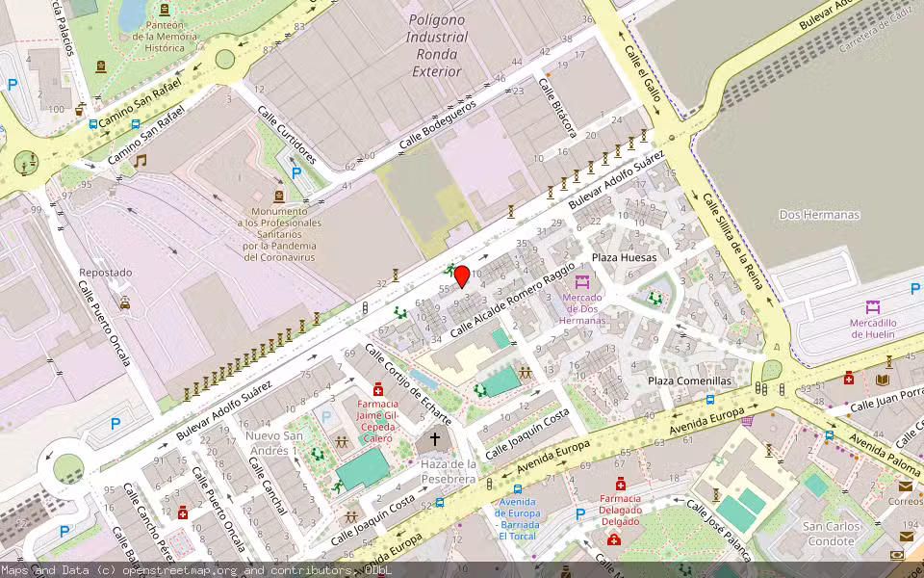Select the green fitness icon beside the red pin
The width and height of the screenshot is (924, 578).
point(449,271)
